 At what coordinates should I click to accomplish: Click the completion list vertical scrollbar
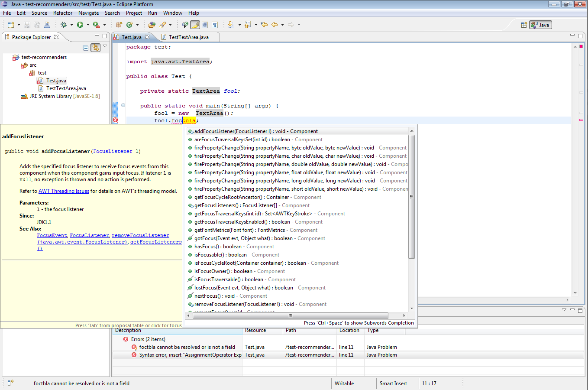point(411,196)
